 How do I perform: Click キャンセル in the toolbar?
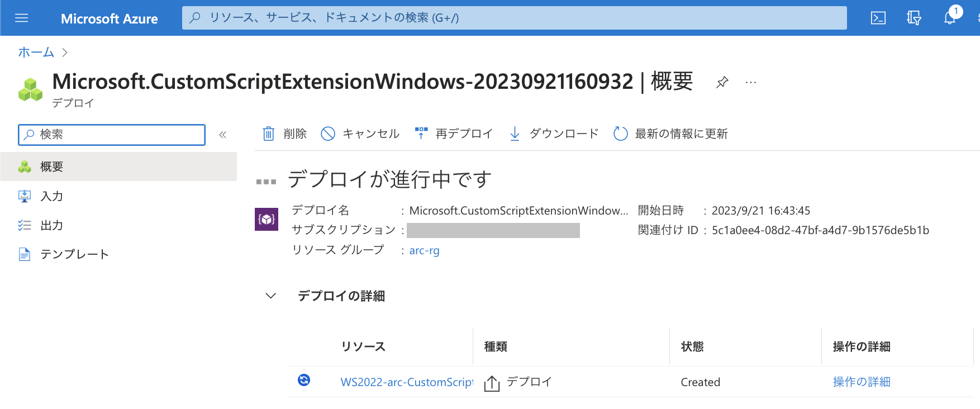point(360,134)
